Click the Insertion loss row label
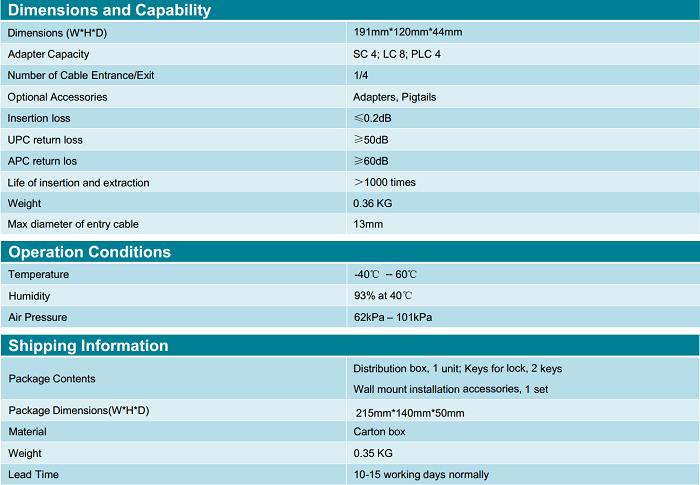This screenshot has height=485, width=700. click(x=41, y=118)
